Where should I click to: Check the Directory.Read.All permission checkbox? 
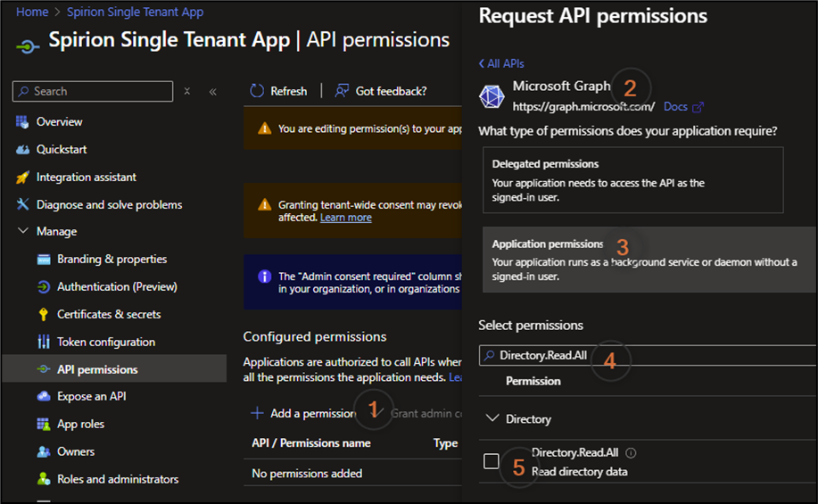point(492,461)
